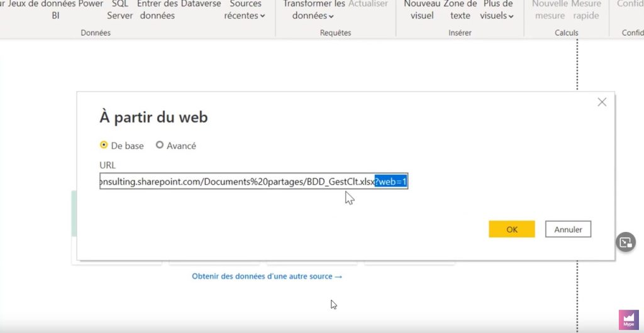Choose SQL Server data source
This screenshot has width=644, height=333.
tap(120, 10)
